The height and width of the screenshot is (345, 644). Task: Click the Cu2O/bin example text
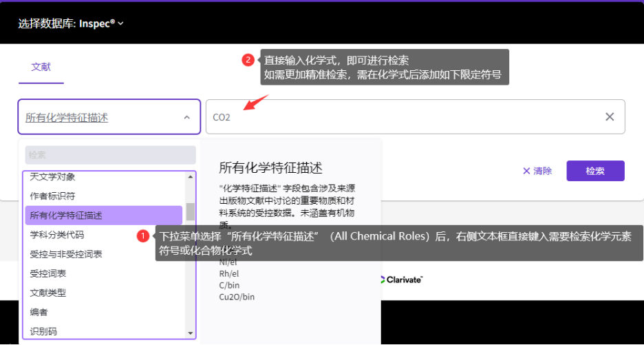point(237,297)
